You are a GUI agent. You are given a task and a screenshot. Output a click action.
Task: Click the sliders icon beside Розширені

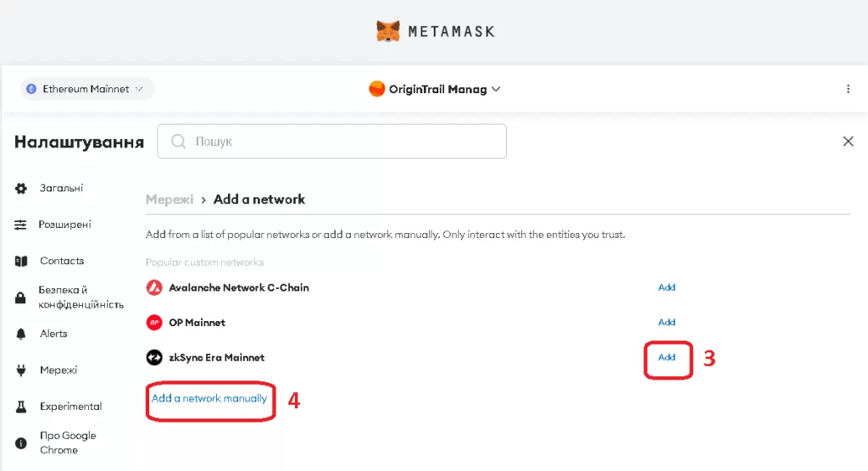(20, 224)
